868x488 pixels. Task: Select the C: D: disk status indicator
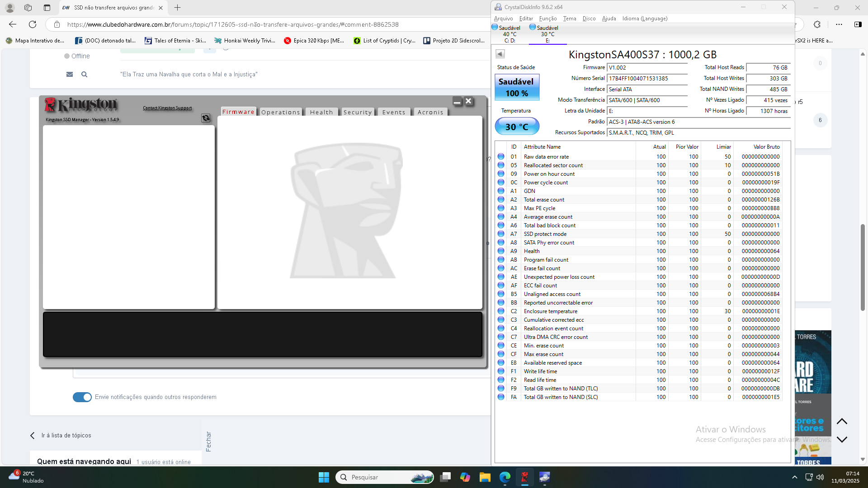click(509, 34)
